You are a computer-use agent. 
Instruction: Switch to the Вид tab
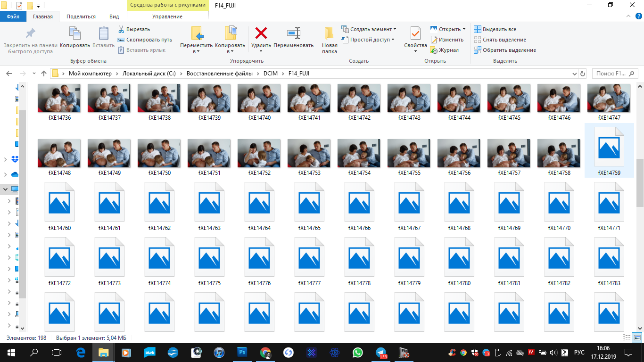[x=114, y=16]
